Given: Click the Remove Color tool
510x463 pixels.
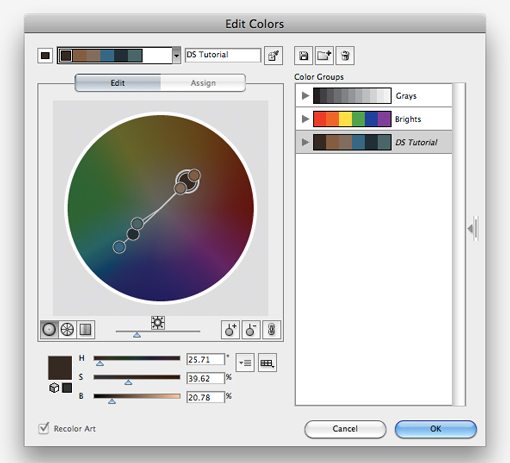Looking at the screenshot, I should coord(251,330).
